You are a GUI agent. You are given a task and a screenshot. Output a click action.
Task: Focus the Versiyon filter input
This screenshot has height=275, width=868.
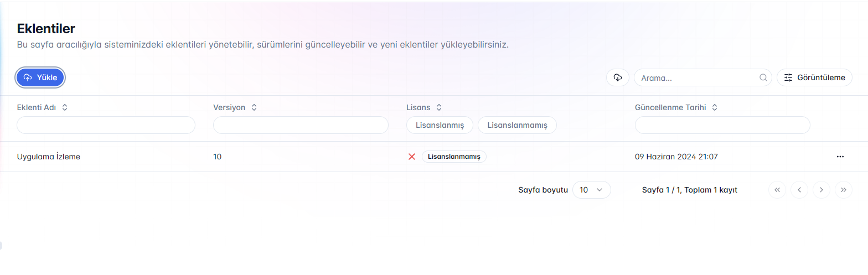tap(301, 125)
